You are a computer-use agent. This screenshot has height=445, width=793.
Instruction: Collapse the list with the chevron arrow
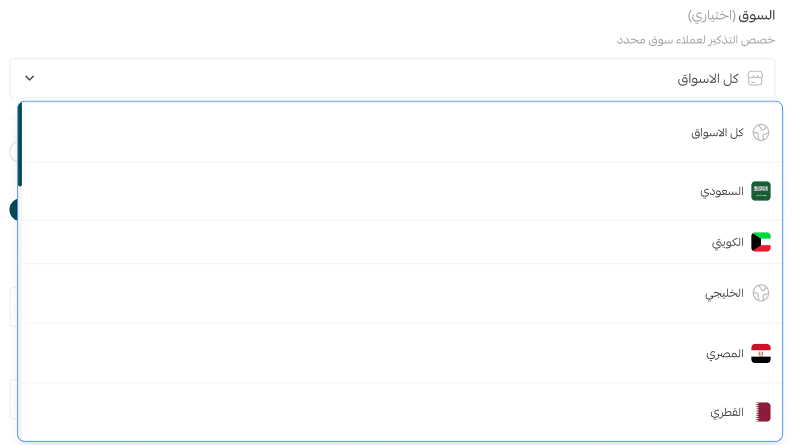coord(30,78)
